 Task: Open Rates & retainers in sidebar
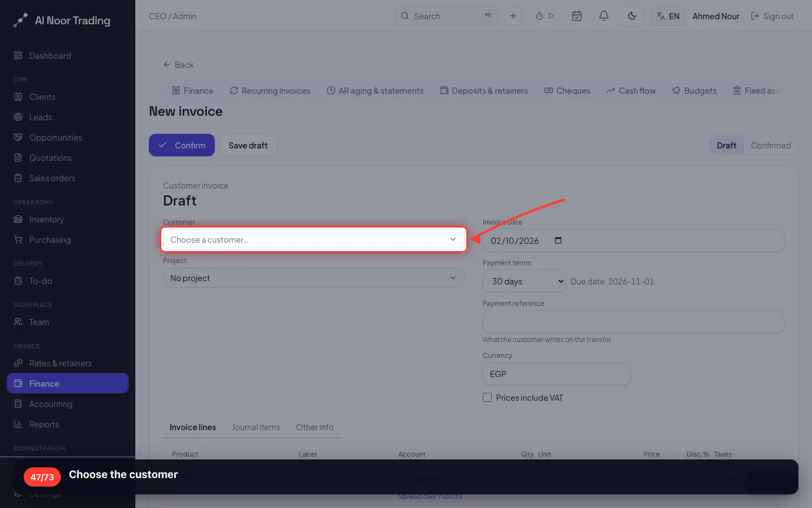click(x=68, y=363)
